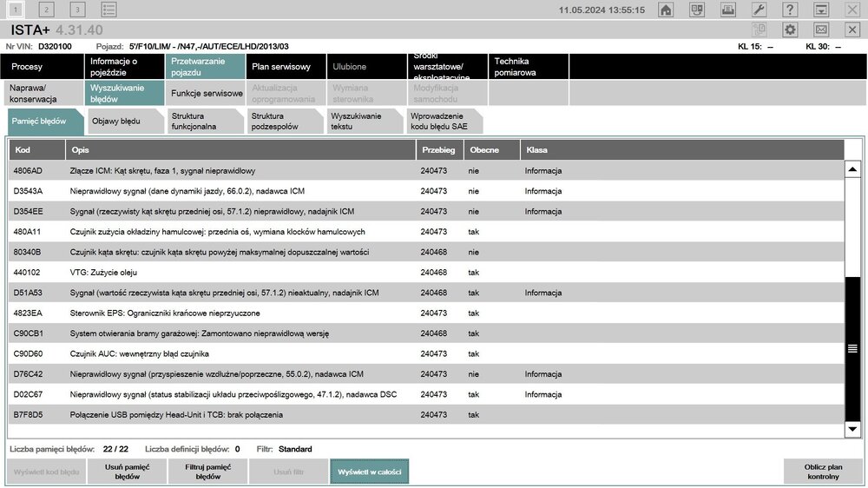Switch to the Wyszukiwanie tekstu tab
Viewport: 868px width, 488px height.
click(x=365, y=122)
